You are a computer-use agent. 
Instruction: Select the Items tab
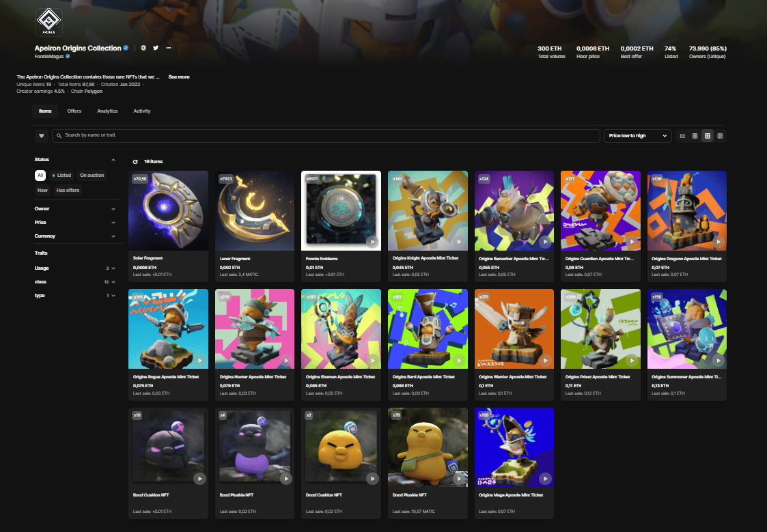pos(45,111)
